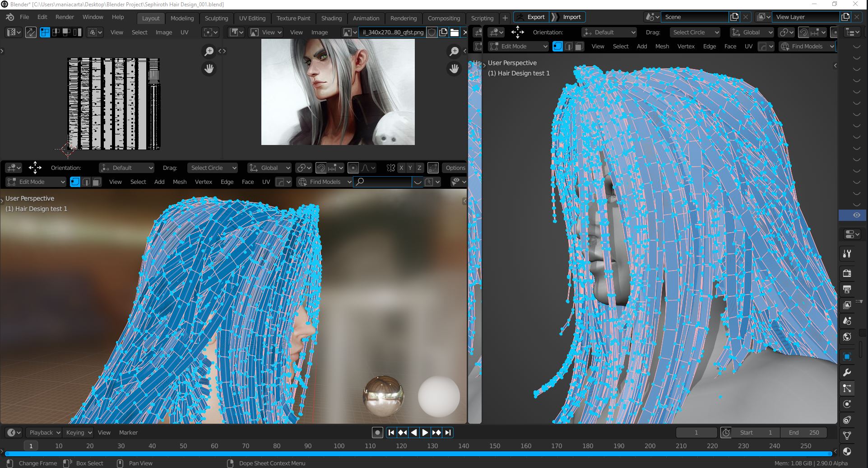
Task: Open Particles properties tab icon
Action: coord(847,388)
